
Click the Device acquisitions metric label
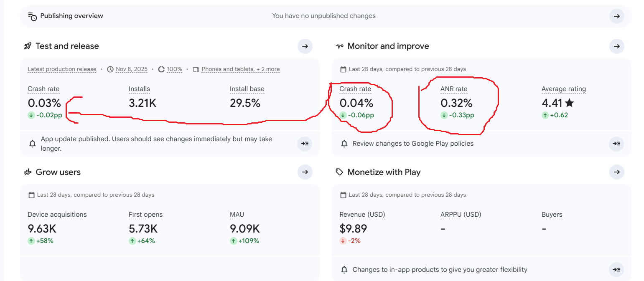(57, 215)
